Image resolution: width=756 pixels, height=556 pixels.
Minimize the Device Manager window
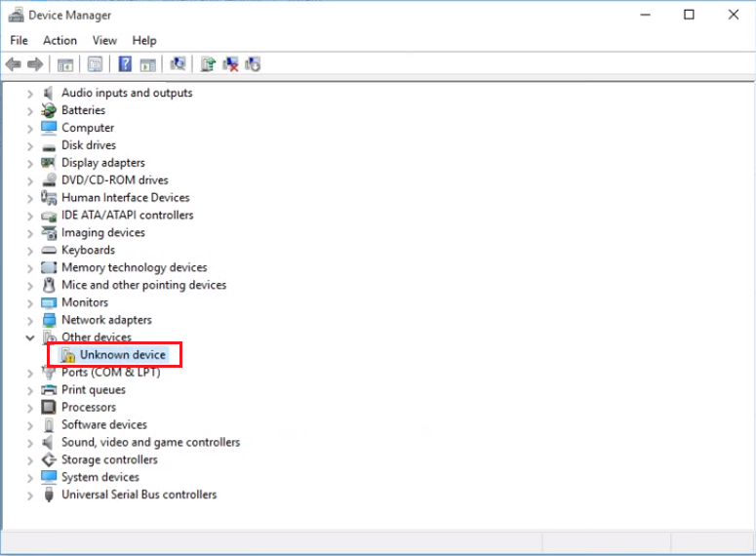[x=645, y=15]
